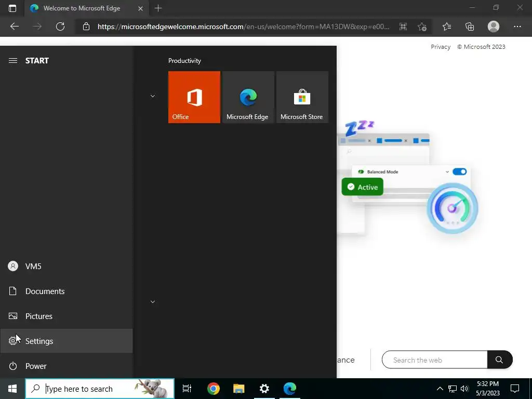
Task: Open the apps grid icon in address bar
Action: (x=403, y=26)
